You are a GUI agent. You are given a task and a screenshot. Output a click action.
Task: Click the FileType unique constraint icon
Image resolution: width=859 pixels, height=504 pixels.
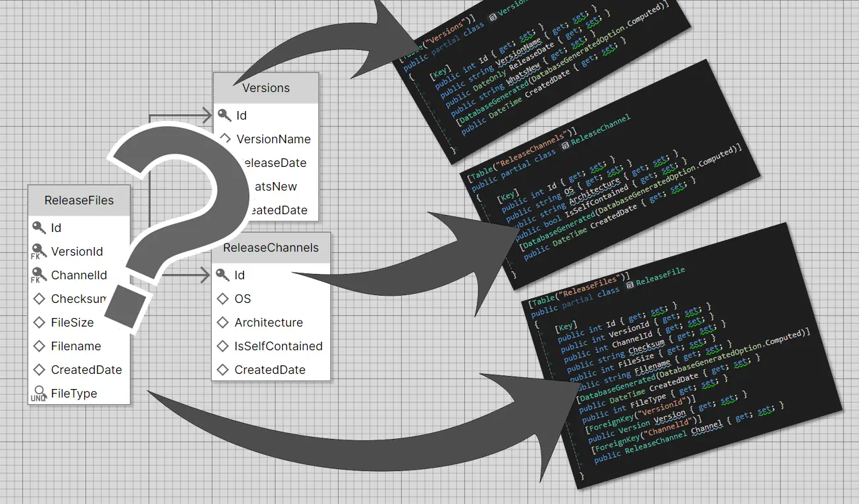(x=39, y=394)
